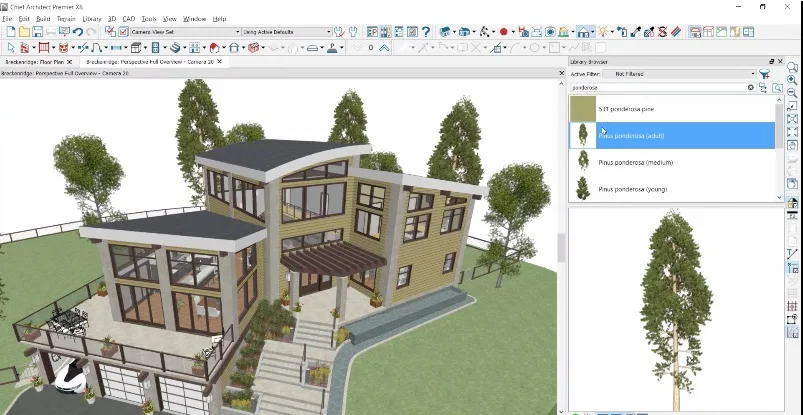Clear the ponderosa search text

pyautogui.click(x=750, y=88)
